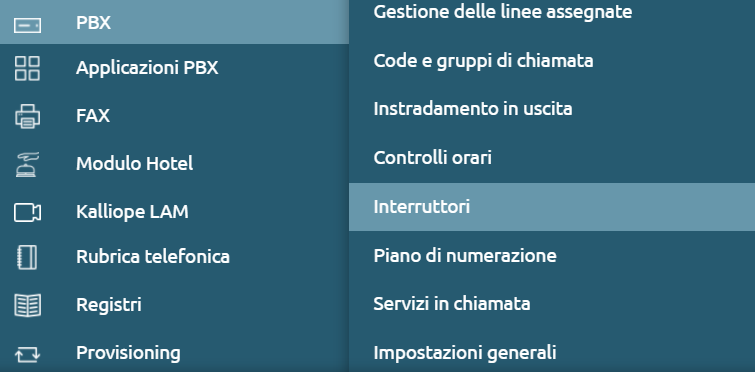This screenshot has width=755, height=372.
Task: Open Instradamento in uscita submenu item
Action: pyautogui.click(x=473, y=109)
